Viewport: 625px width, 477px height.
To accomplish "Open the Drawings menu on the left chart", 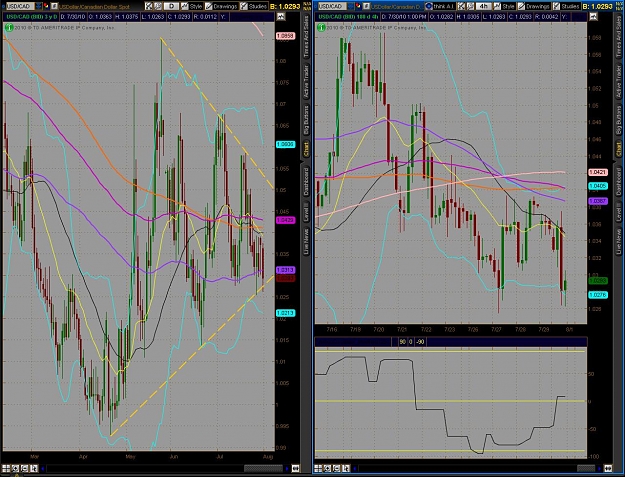I will pyautogui.click(x=222, y=6).
